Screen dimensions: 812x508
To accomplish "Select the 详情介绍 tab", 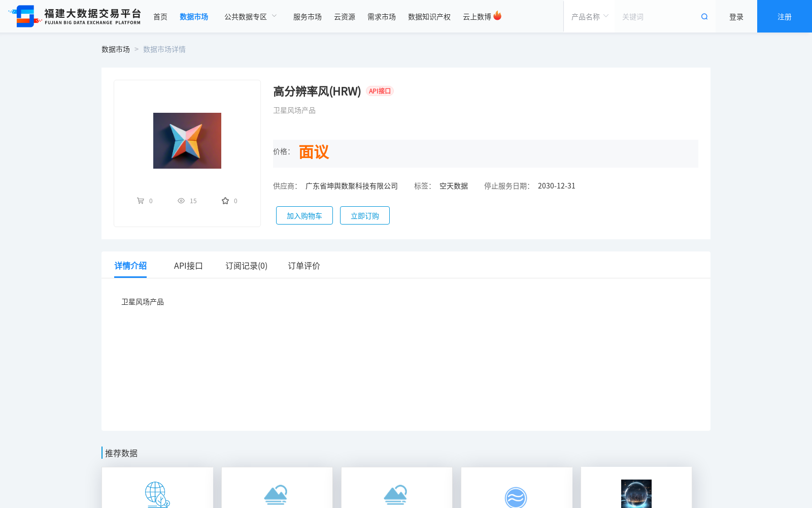I will (130, 266).
